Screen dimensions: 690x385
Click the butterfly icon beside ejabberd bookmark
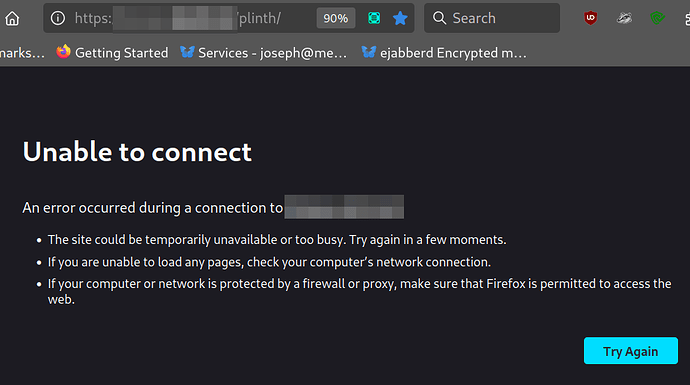[369, 52]
